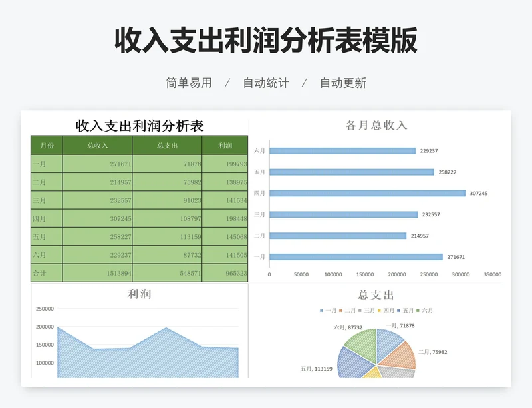Click the bar chart title 各月总收入
Screen dimensions: 532x408
[x=376, y=125]
